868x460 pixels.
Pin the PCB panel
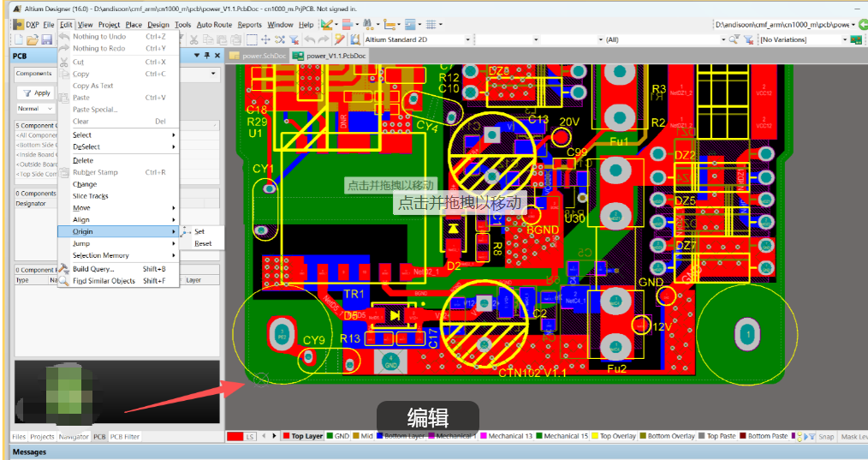tap(207, 56)
